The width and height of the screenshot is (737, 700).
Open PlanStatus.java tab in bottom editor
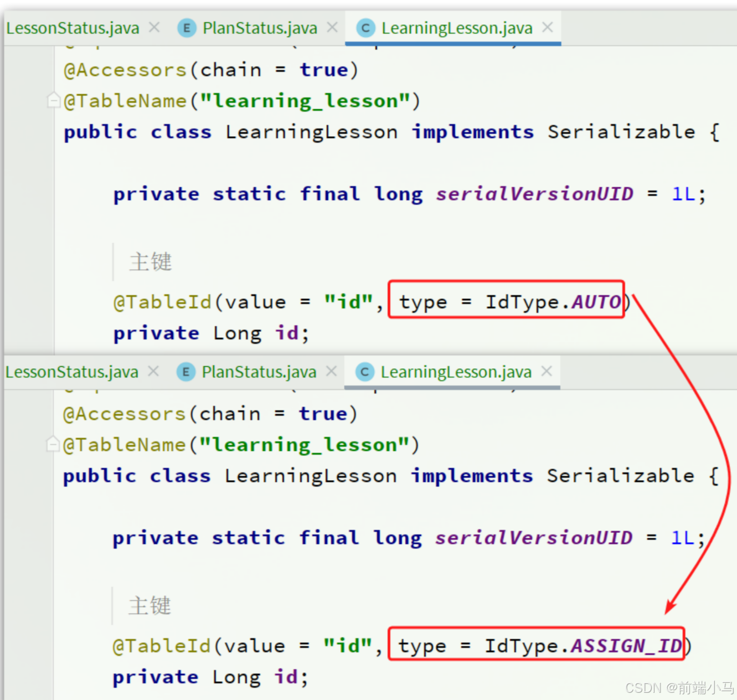coord(259,372)
